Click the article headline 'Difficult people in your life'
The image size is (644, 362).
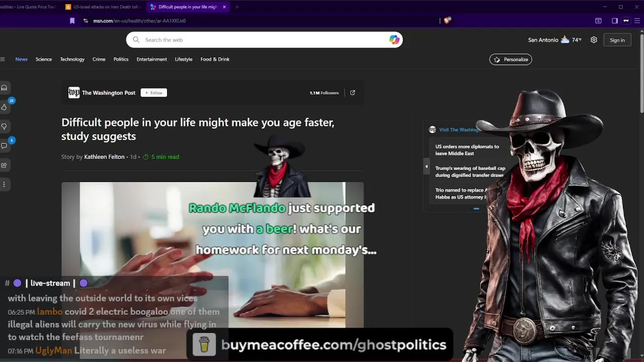click(198, 129)
